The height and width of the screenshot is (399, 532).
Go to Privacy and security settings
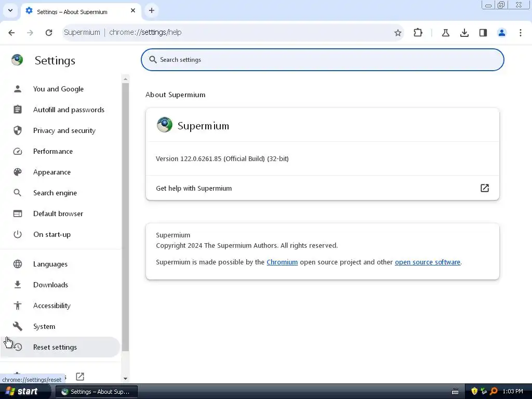60,130
